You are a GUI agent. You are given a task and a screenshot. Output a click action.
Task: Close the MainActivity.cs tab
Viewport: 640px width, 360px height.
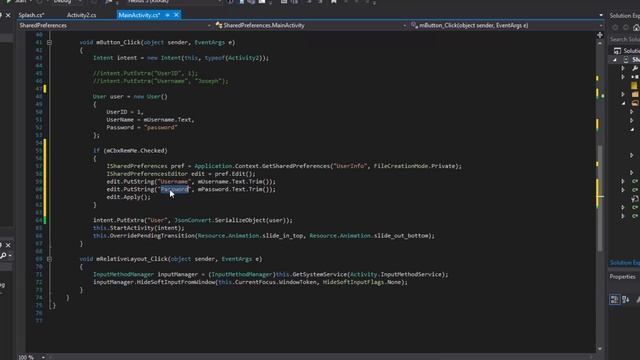point(176,15)
